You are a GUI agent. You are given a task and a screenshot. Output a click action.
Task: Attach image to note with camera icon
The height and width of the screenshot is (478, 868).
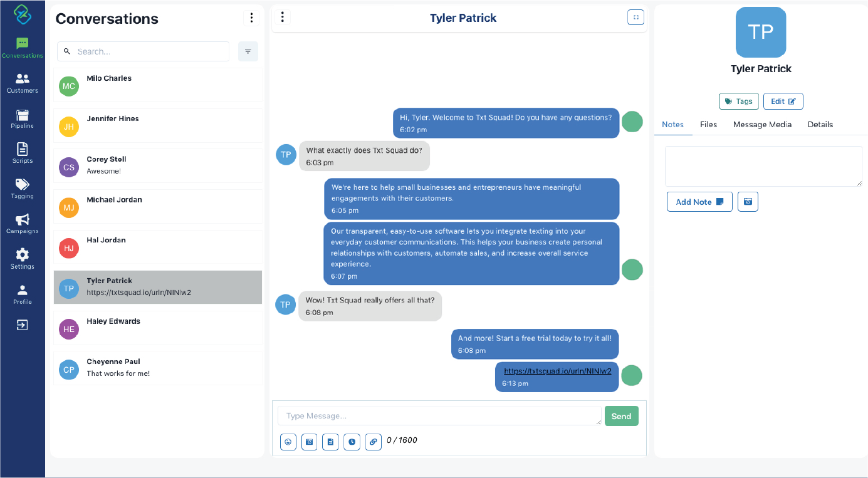(748, 202)
